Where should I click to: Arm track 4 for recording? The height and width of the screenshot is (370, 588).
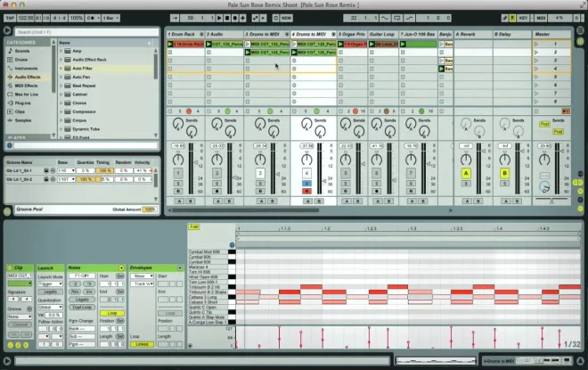(306, 191)
